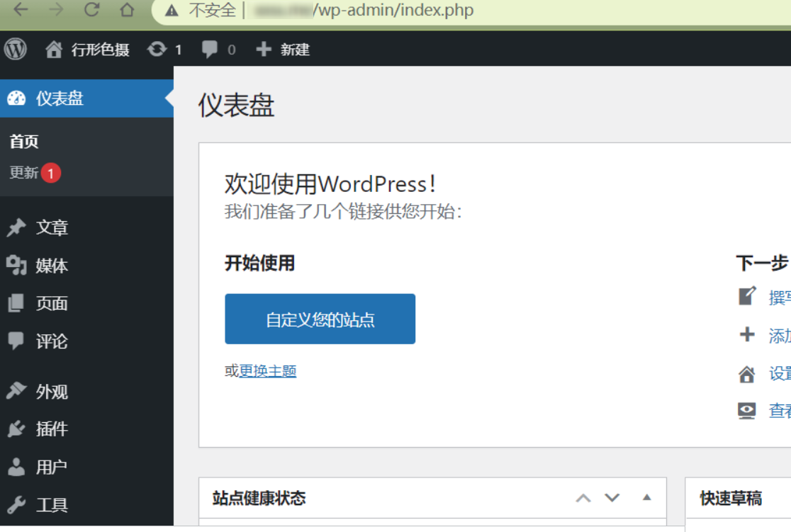Move 站点健康状态 panel up
This screenshot has height=532, width=791.
[583, 498]
